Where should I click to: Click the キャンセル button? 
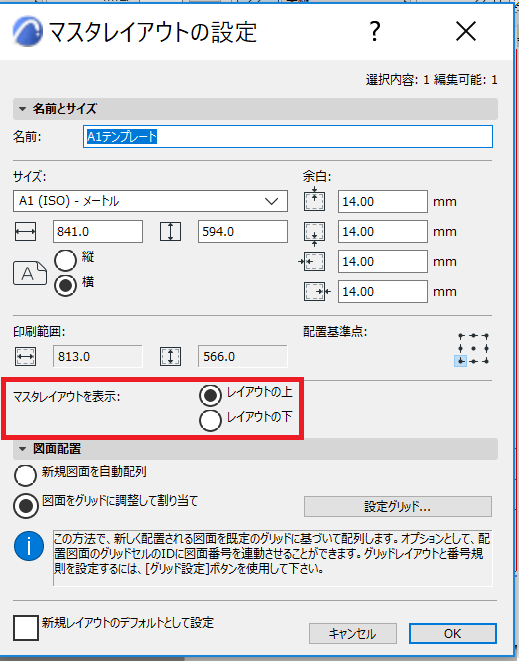(353, 633)
